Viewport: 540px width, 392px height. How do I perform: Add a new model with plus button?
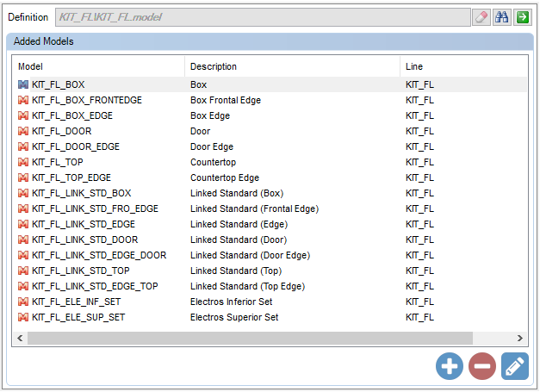coord(449,366)
